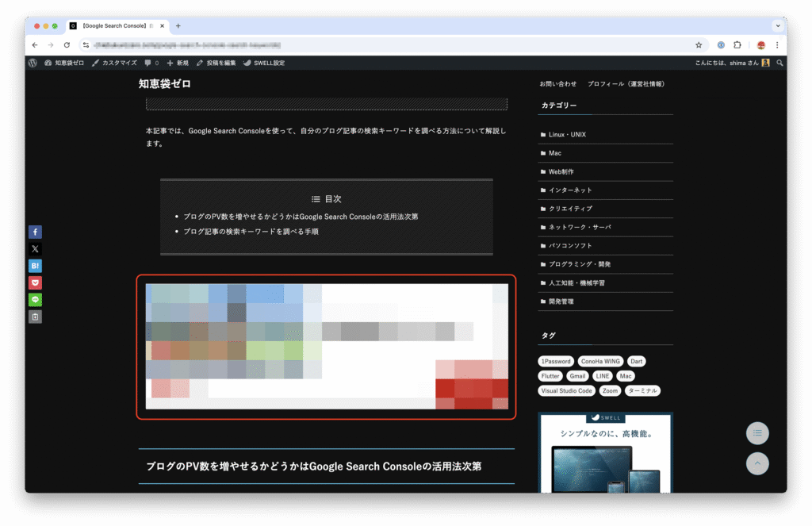Close the Google Search Console tab
Viewport: 812px width, 526px height.
[x=162, y=26]
